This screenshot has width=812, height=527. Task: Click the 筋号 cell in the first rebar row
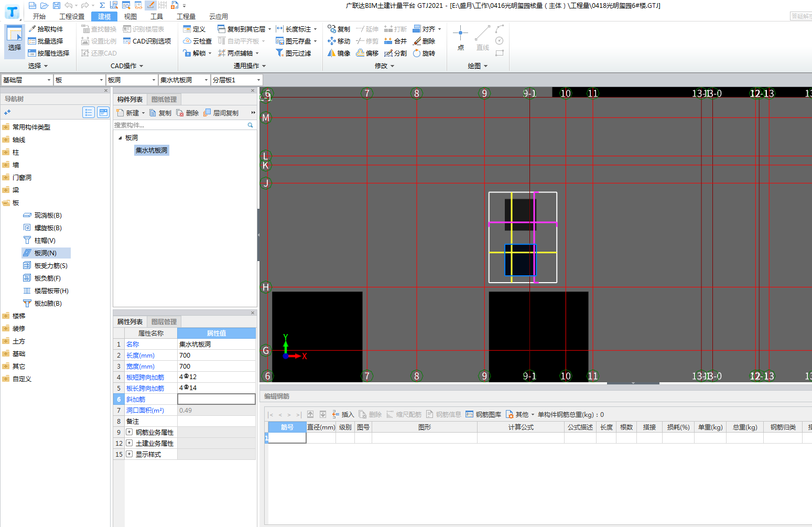click(287, 438)
